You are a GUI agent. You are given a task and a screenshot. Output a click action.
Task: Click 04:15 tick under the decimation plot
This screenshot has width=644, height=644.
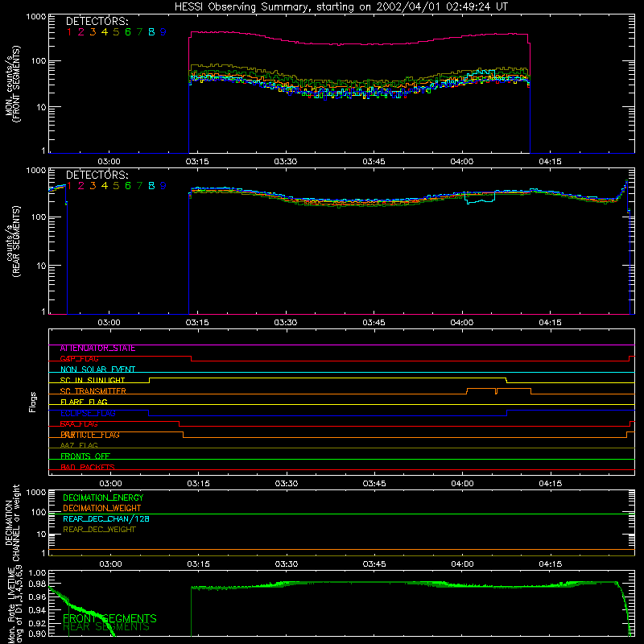pyautogui.click(x=550, y=564)
